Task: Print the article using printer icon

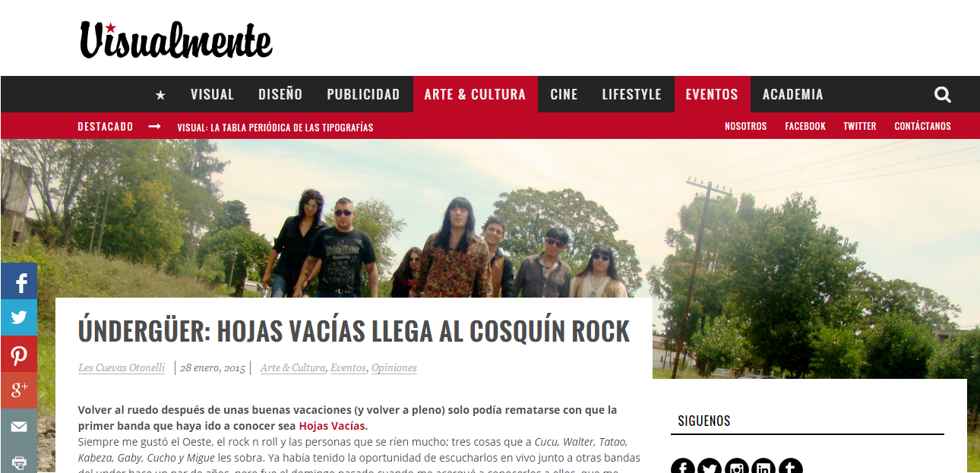Action: point(19,459)
